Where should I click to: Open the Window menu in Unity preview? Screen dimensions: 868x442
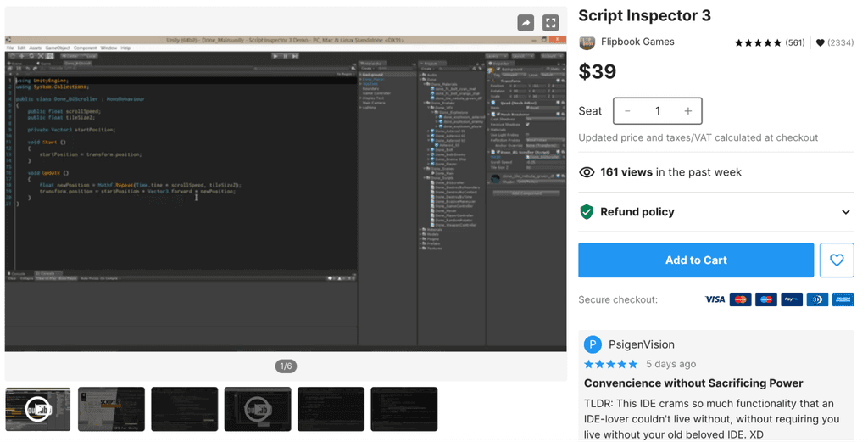click(x=108, y=48)
